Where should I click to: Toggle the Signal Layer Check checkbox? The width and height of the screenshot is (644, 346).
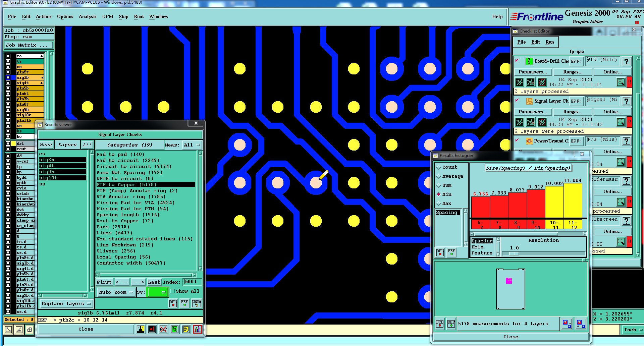coord(517,100)
